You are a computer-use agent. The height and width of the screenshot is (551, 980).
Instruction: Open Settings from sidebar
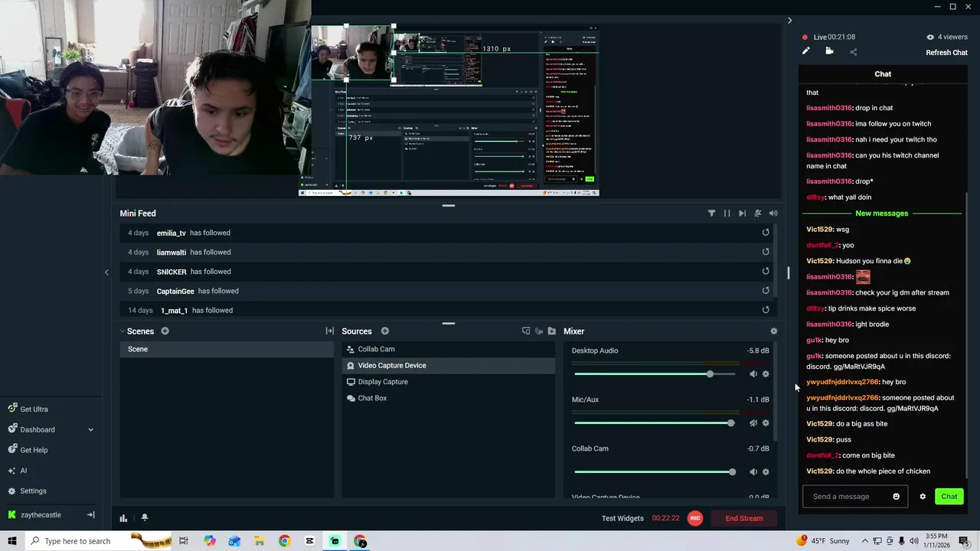27,491
